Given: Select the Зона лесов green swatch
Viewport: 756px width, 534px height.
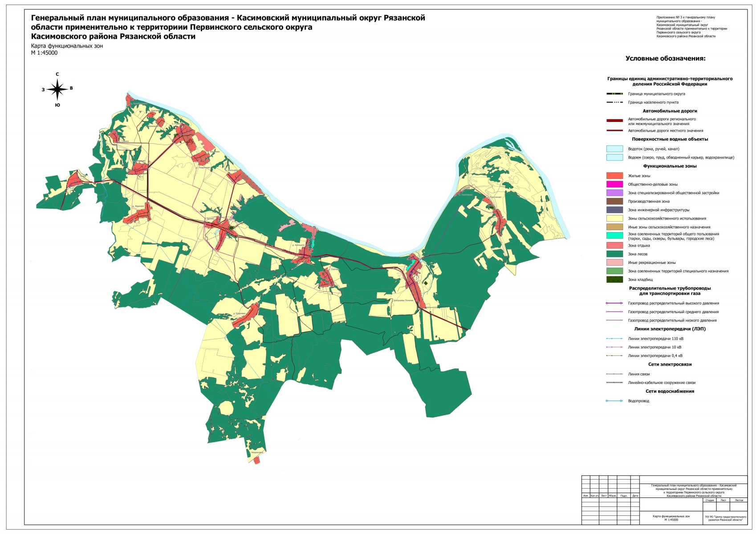Looking at the screenshot, I should tap(614, 254).
